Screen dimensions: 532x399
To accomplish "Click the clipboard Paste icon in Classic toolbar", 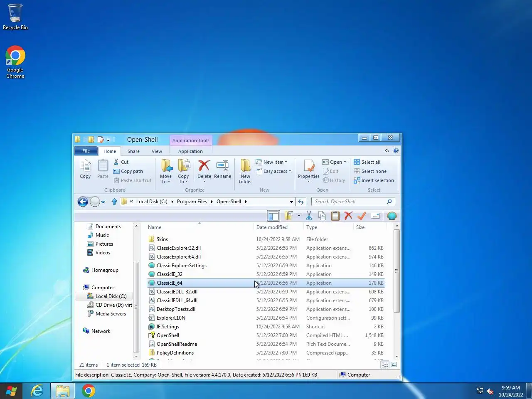I will pos(335,216).
